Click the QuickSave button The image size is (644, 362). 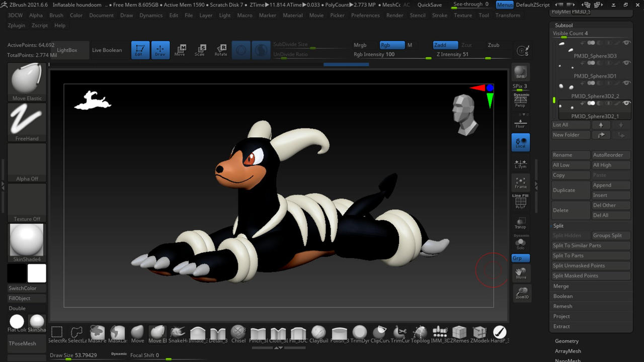(430, 5)
